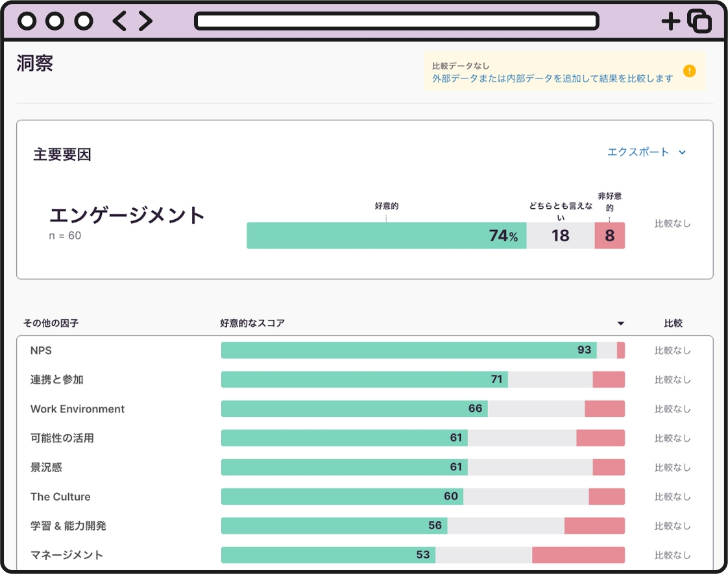
Task: Click the 外部データまたは内部データを追加 link
Action: coord(553,78)
